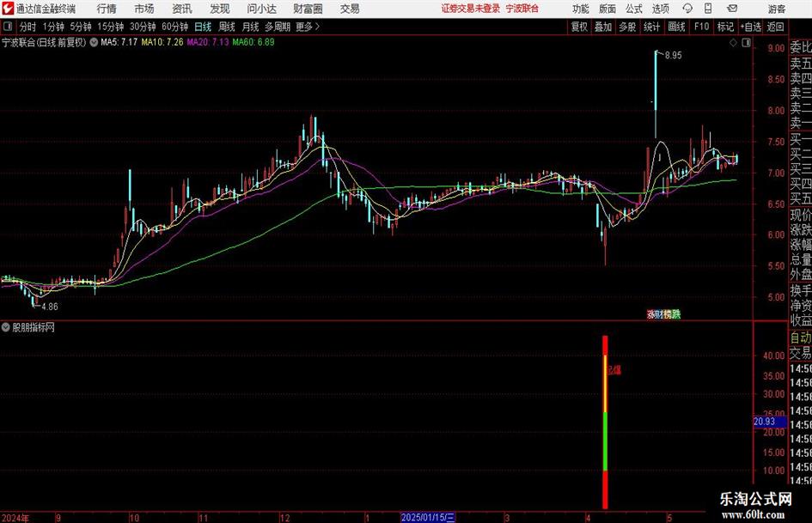Switch to 30分钟 period tab
812x523 pixels.
143,27
